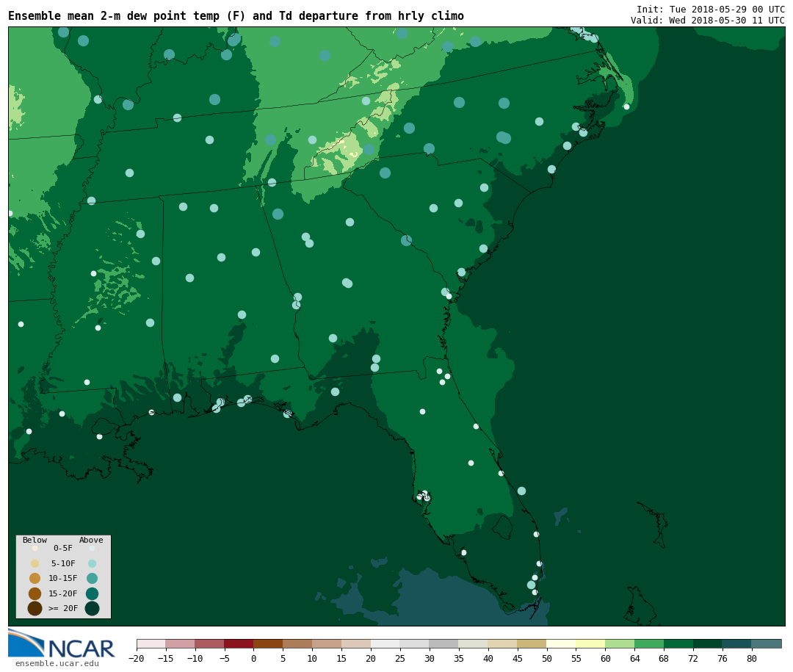Viewport: 793px width, 672px height.
Task: Click the 'Valid: Wed 2018-05-30 11 UTC' text
Action: [708, 21]
